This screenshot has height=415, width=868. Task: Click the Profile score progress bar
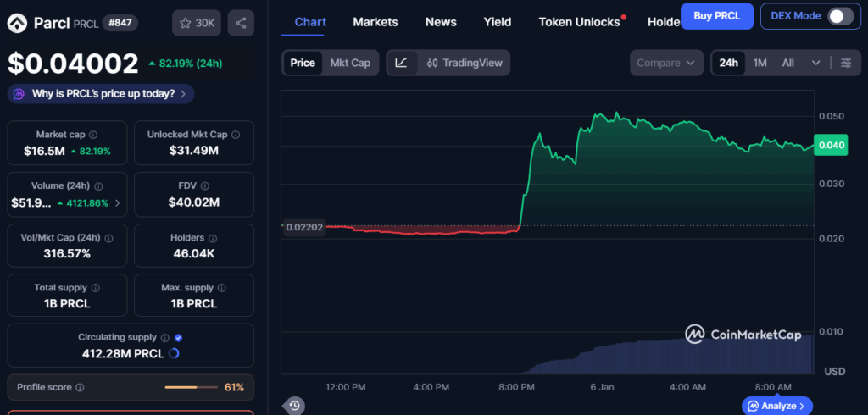coord(191,387)
